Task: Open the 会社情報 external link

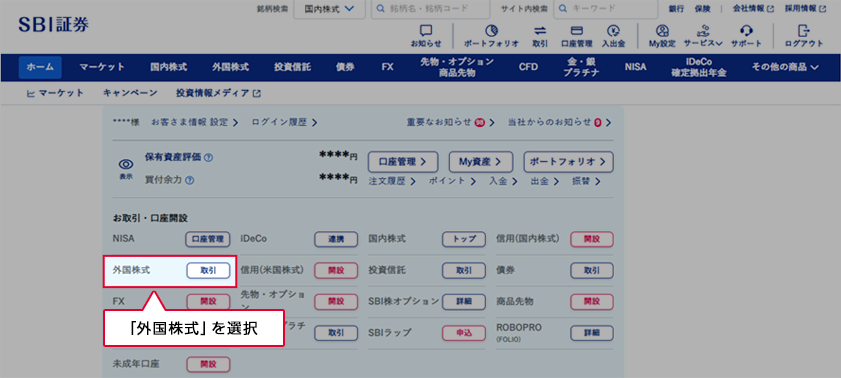Action: (753, 9)
